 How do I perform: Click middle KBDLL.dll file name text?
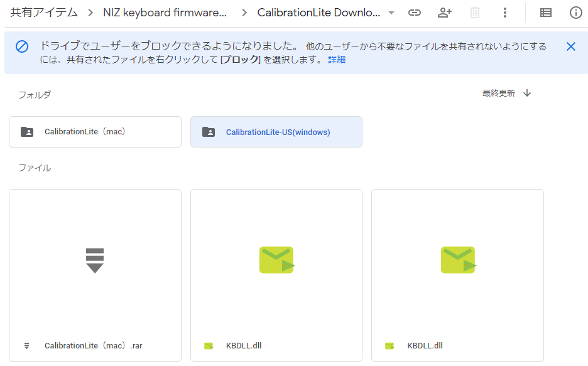pos(244,346)
